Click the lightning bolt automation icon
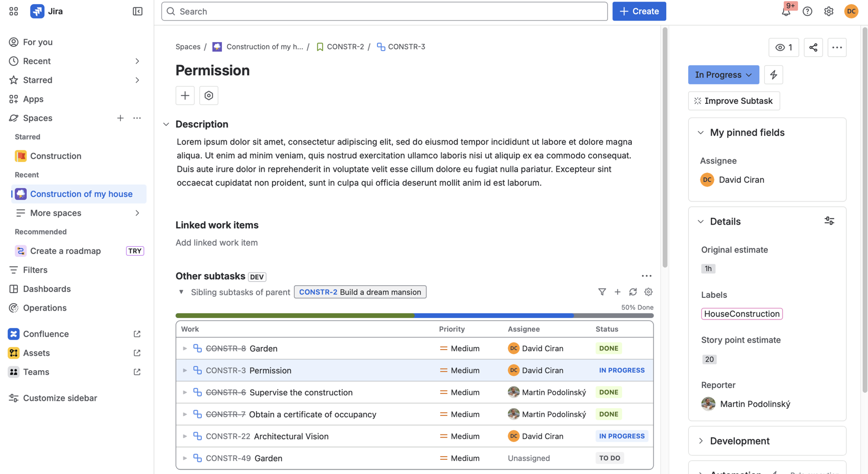Viewport: 868px width, 474px height. [x=774, y=75]
